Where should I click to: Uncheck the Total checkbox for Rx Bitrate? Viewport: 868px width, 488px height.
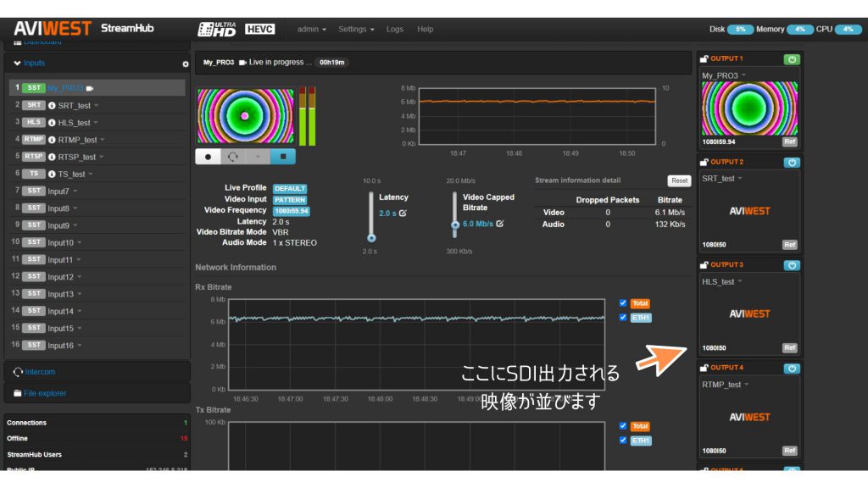tap(623, 303)
